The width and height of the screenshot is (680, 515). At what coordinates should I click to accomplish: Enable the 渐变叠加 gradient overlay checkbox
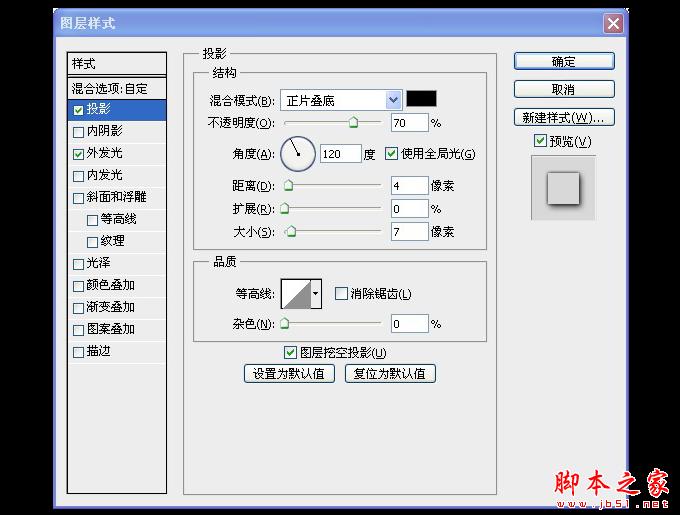78,308
